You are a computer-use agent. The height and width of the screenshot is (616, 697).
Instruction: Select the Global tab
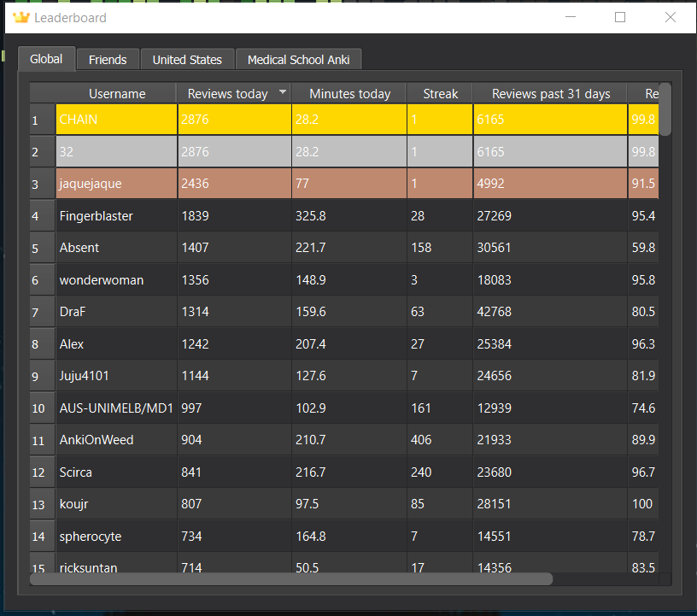[46, 59]
